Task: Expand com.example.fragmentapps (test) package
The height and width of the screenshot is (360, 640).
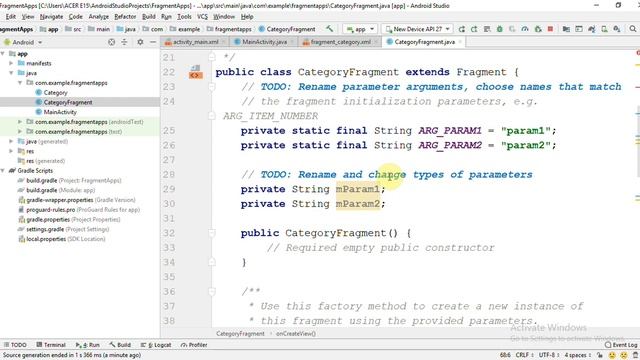Action: click(x=20, y=131)
